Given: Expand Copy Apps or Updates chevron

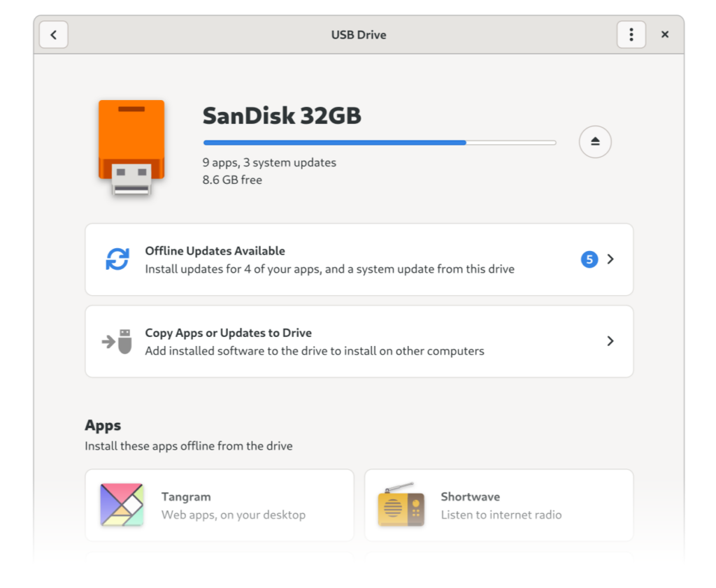Looking at the screenshot, I should point(610,341).
